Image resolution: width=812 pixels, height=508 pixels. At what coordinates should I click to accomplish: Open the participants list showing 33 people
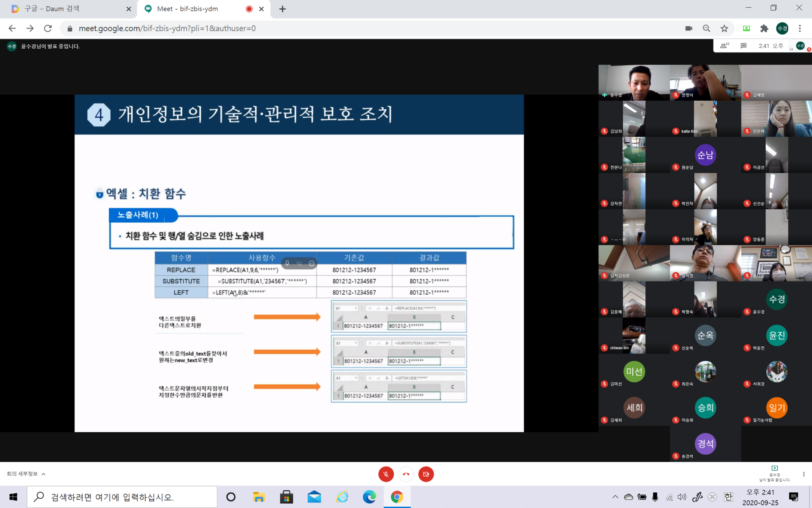[724, 46]
